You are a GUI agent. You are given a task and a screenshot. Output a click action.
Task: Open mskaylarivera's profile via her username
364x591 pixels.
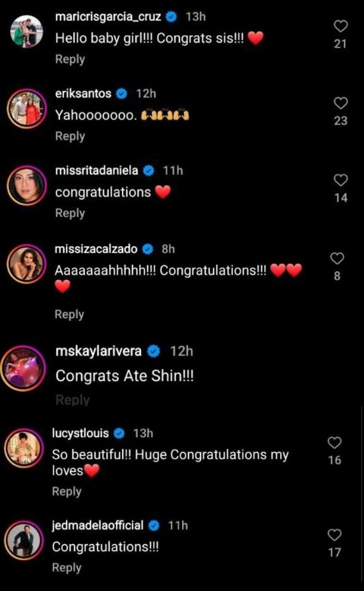pyautogui.click(x=98, y=351)
